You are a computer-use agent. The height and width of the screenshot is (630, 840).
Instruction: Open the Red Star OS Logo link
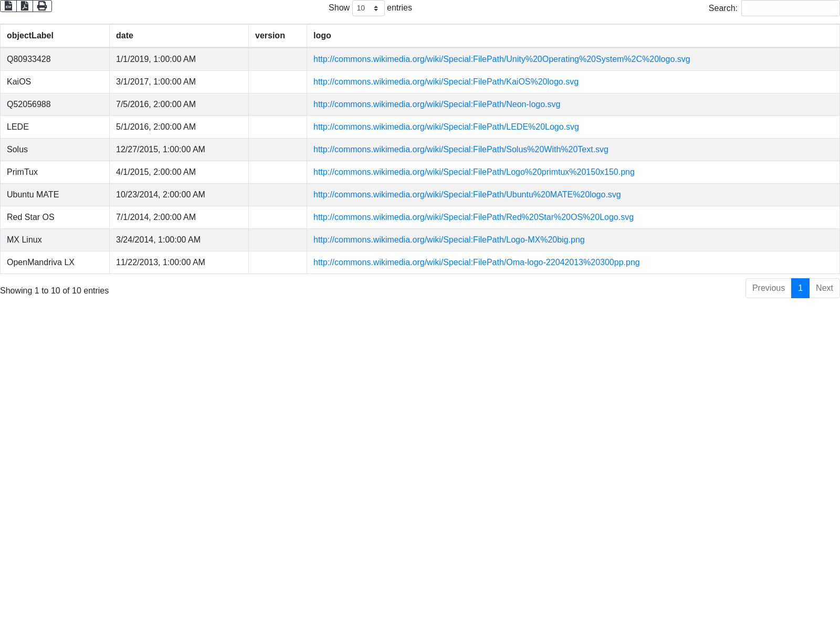[473, 217]
